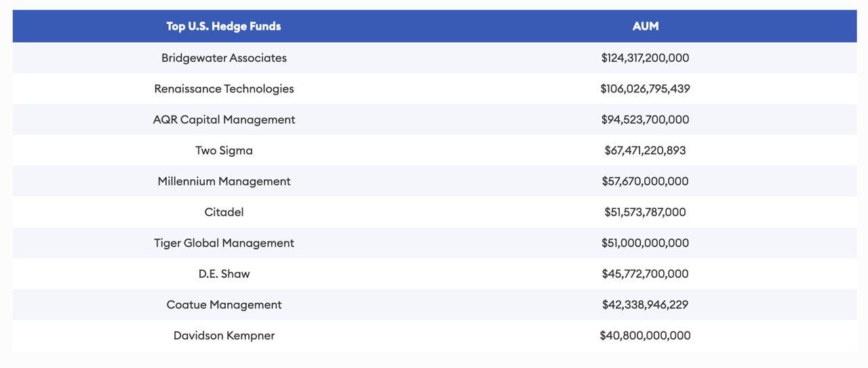868x368 pixels.
Task: Click the $124,317,200,000 AUM value
Action: [x=645, y=58]
